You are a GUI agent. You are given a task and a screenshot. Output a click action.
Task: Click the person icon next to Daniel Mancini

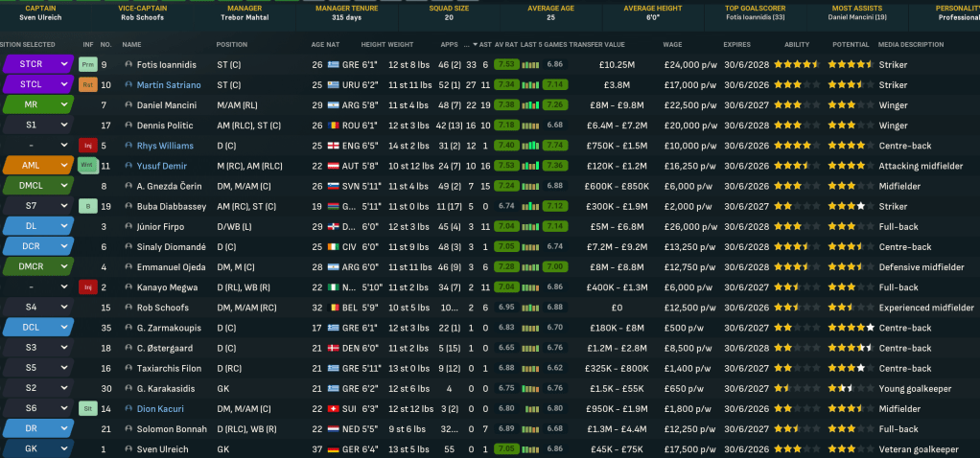pos(128,104)
